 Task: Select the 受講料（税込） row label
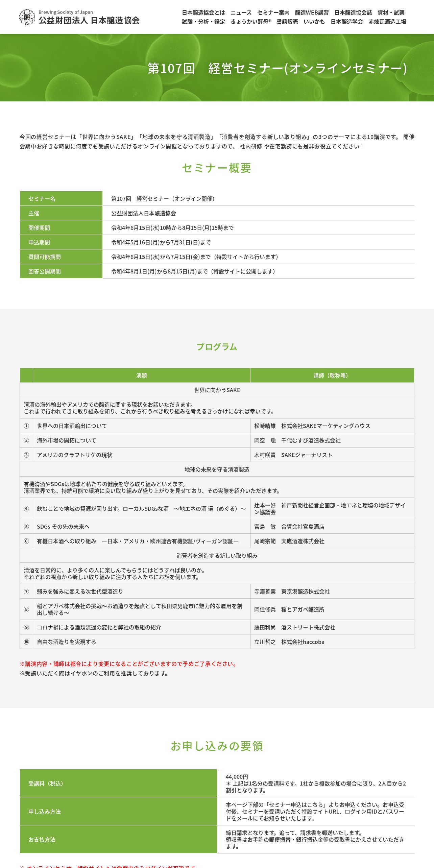[x=118, y=783]
